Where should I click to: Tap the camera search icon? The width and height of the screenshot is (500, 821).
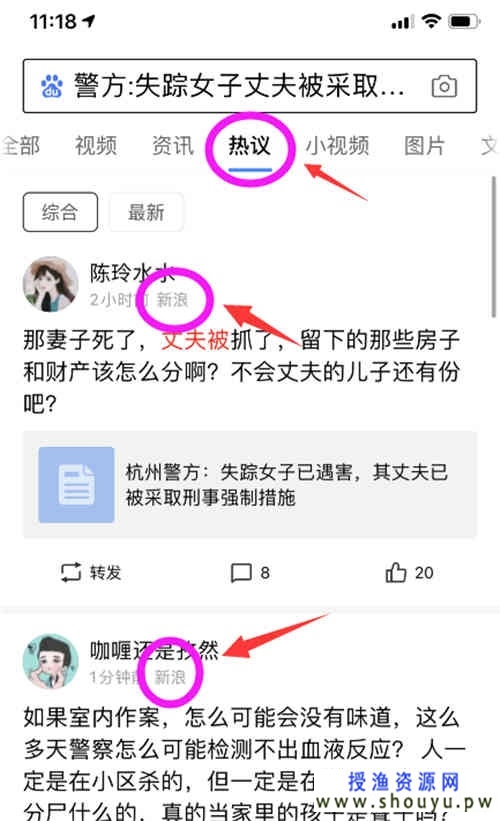tap(444, 86)
